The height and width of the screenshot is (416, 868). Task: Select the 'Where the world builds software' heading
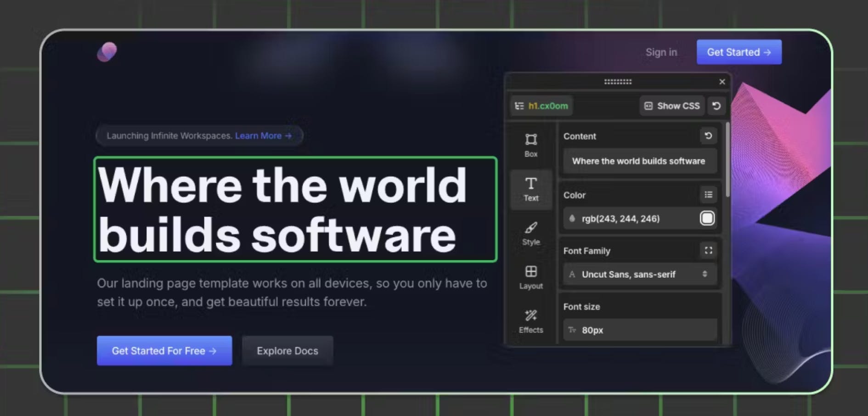295,209
